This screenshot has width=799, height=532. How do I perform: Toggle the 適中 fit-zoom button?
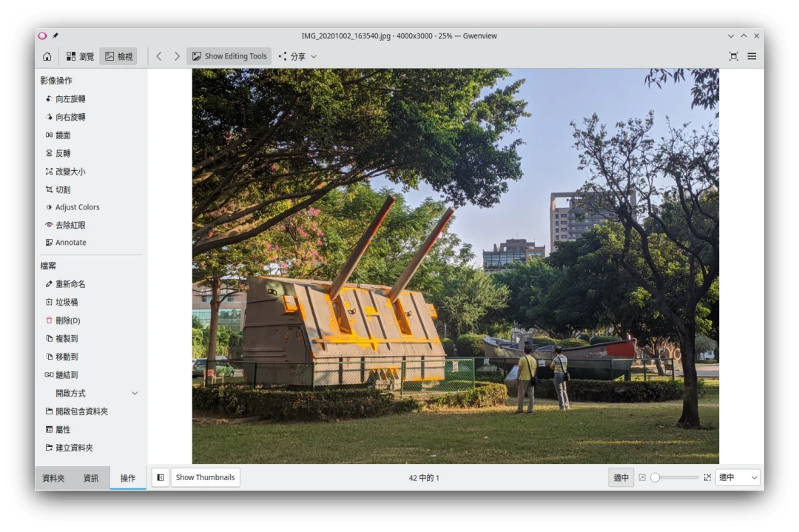click(621, 478)
